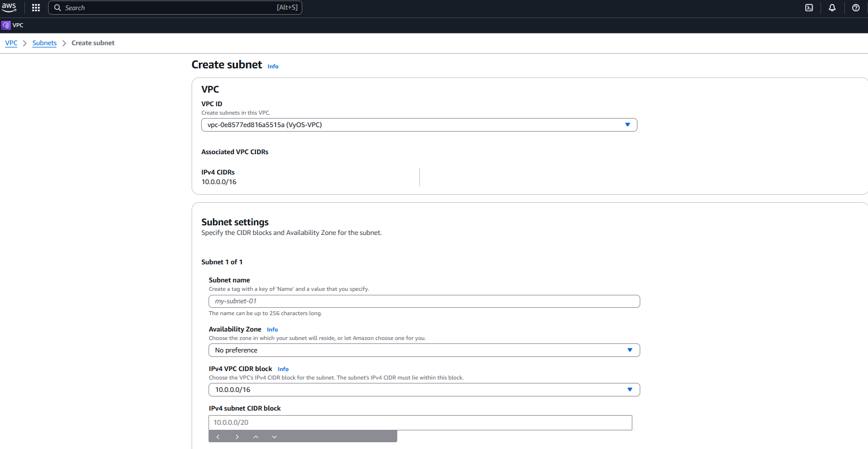The image size is (868, 449).
Task: Click Info next to Create subnet heading
Action: tap(273, 66)
